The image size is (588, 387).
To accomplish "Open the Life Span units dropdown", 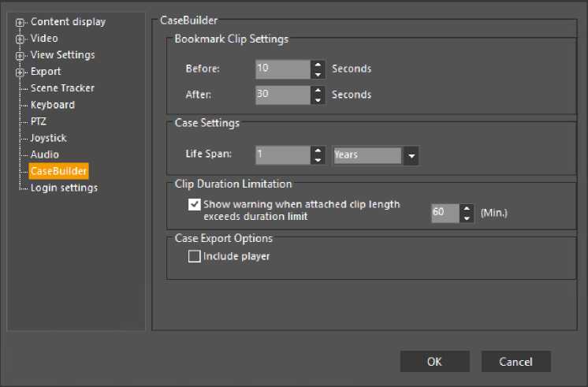I will 411,155.
